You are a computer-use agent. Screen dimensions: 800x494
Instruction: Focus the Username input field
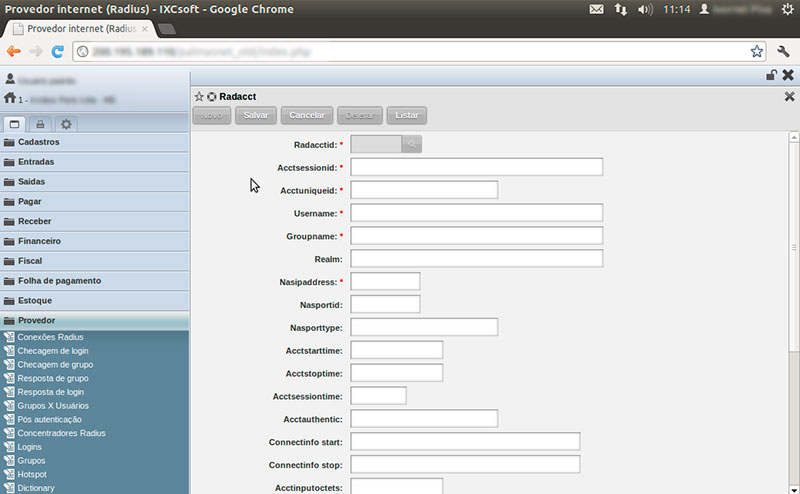coord(477,213)
